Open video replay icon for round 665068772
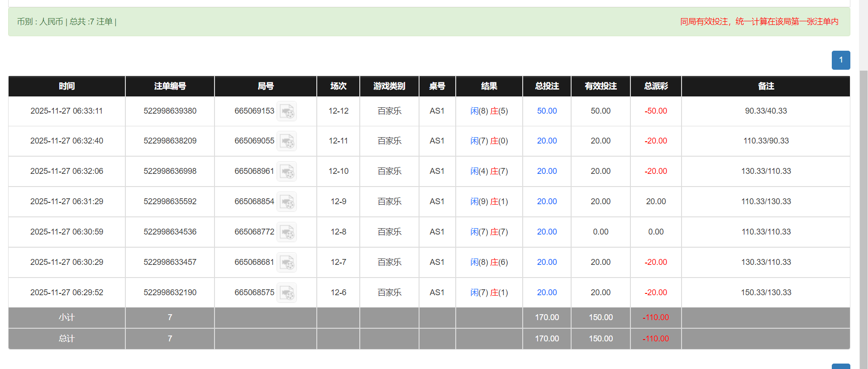Viewport: 868px width, 369px height. pos(286,232)
